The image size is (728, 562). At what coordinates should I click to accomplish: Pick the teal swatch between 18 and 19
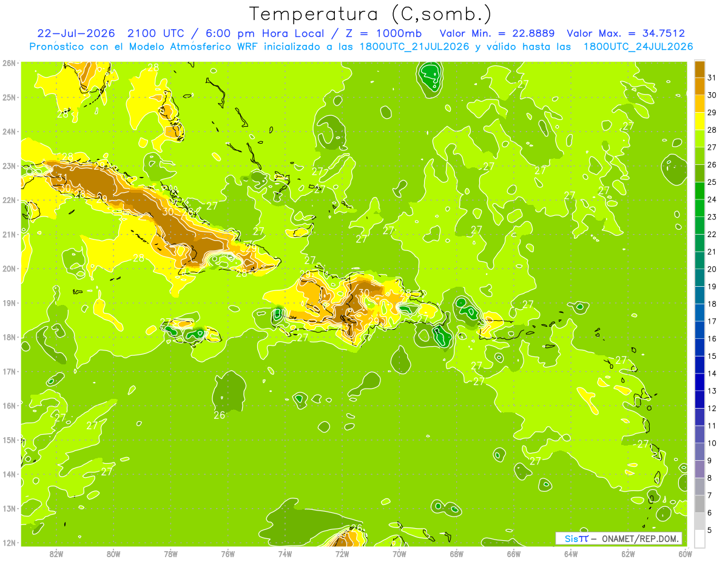point(700,295)
